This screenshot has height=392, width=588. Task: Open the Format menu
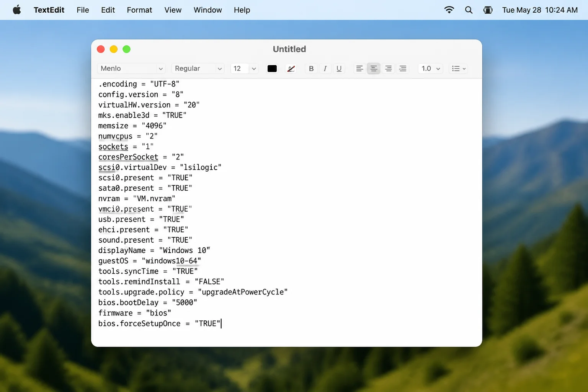139,10
